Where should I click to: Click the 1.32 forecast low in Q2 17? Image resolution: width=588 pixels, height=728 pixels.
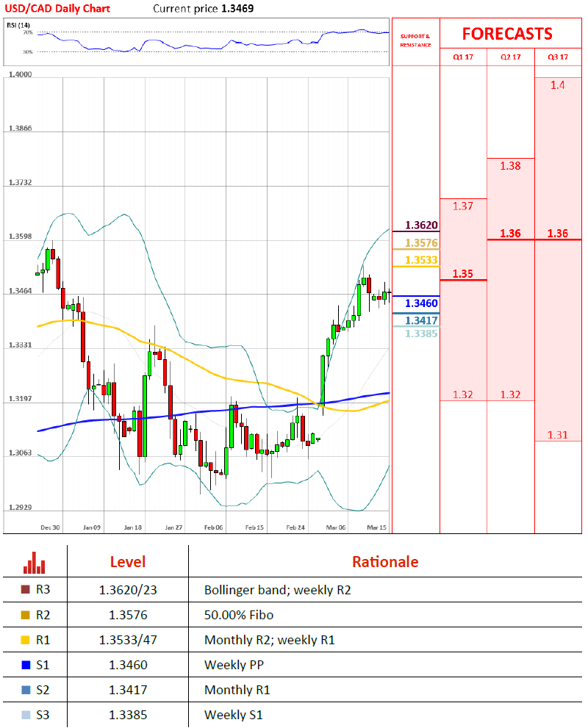[510, 394]
